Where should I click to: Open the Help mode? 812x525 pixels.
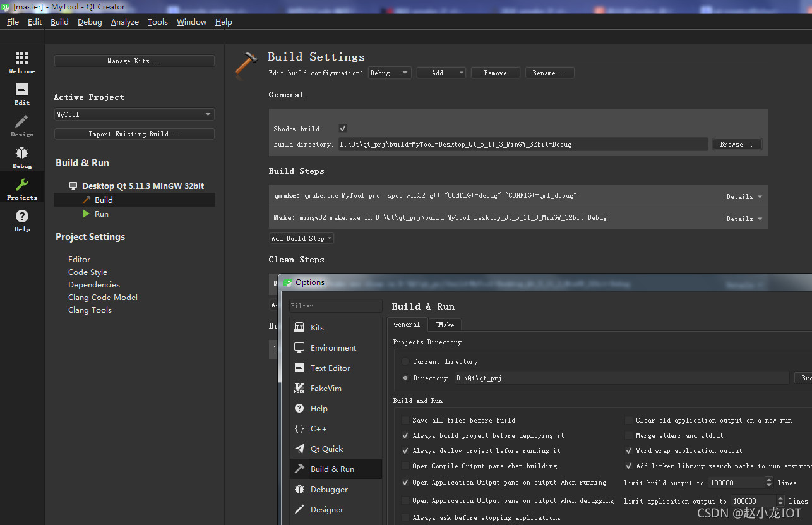(22, 220)
